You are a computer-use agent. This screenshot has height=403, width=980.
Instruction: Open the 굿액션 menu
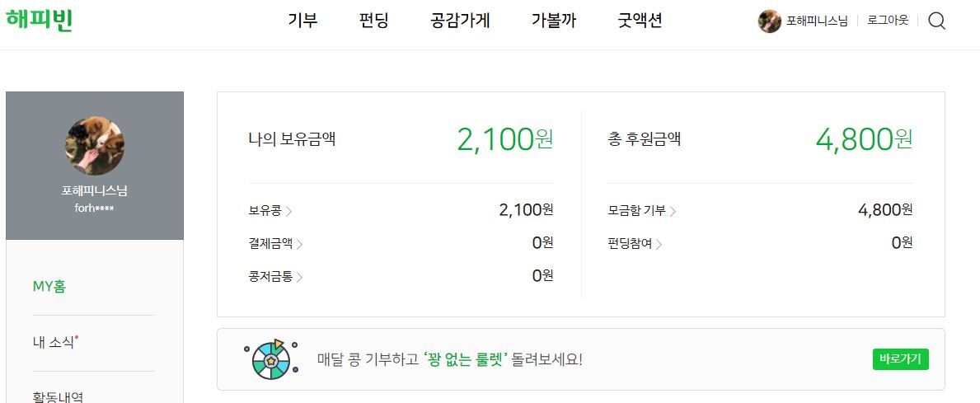pos(640,21)
